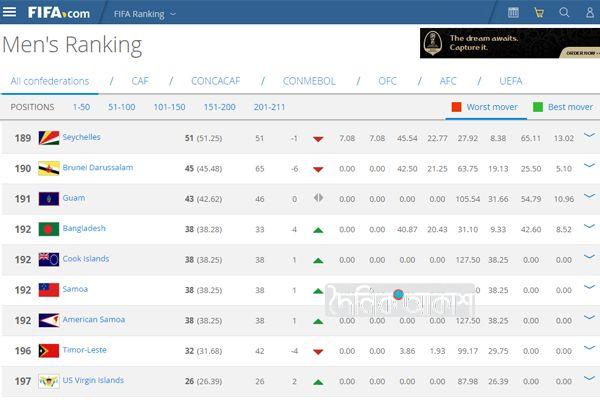Click the Timor-Leste flag icon
This screenshot has height=400, width=600.
(48, 351)
